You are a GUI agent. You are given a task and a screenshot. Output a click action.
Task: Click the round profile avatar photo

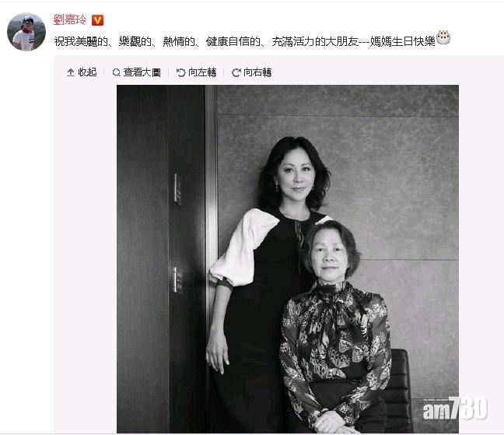click(26, 32)
